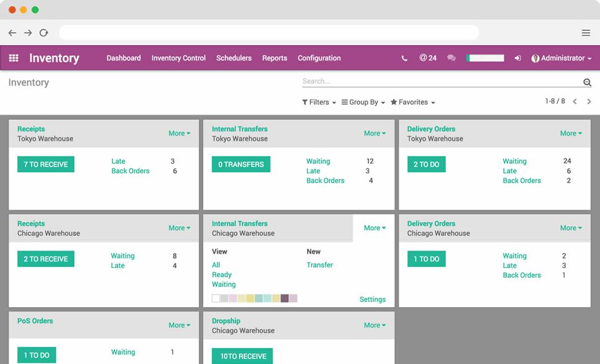Open the Inventory Control menu
The height and width of the screenshot is (364, 600).
tap(178, 58)
